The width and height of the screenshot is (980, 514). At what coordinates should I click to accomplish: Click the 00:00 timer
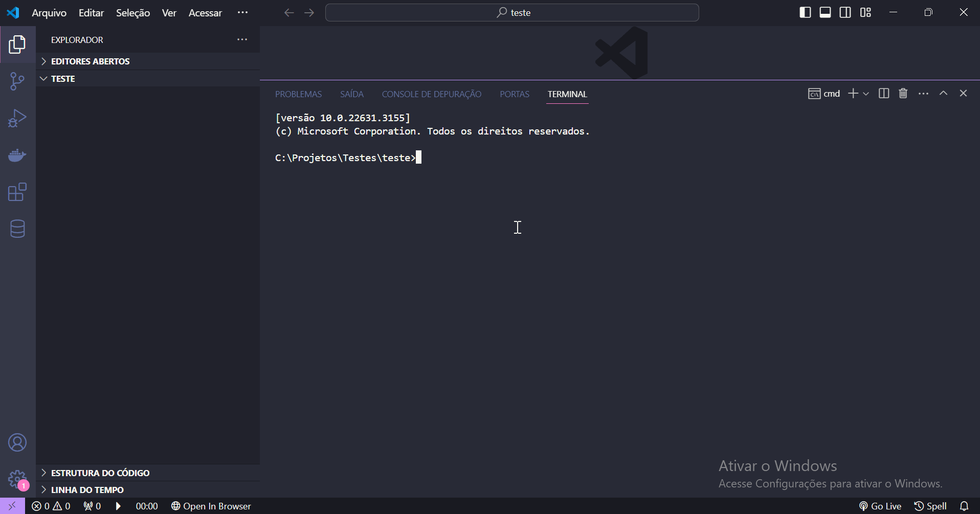pyautogui.click(x=147, y=506)
